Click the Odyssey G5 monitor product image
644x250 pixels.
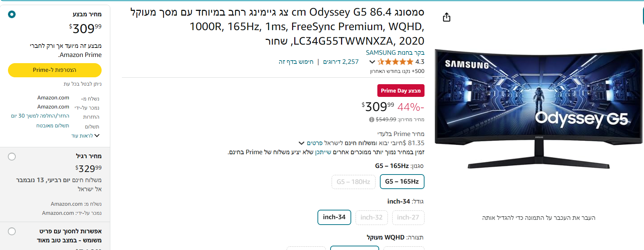(x=538, y=109)
